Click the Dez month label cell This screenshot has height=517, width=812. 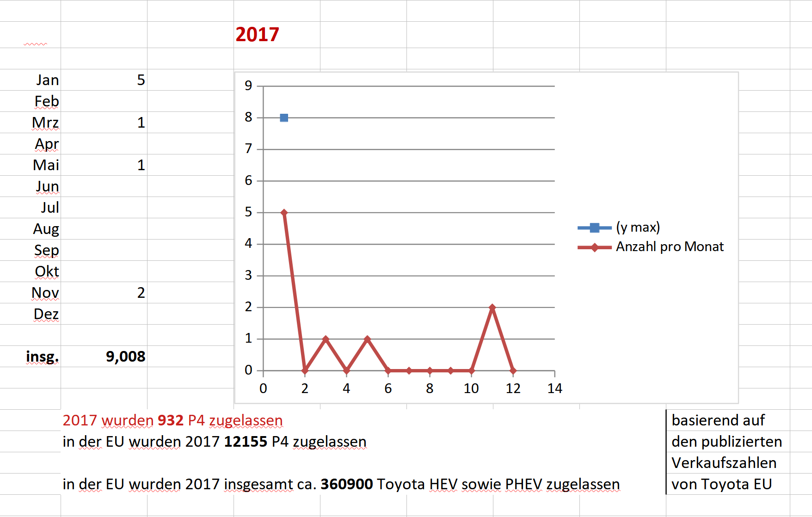click(x=46, y=314)
